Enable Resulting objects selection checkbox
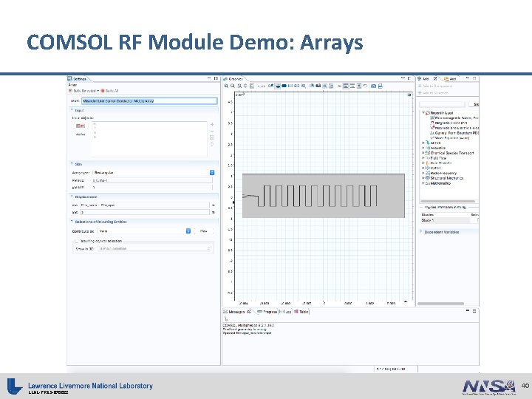This screenshot has width=532, height=399. [x=77, y=241]
